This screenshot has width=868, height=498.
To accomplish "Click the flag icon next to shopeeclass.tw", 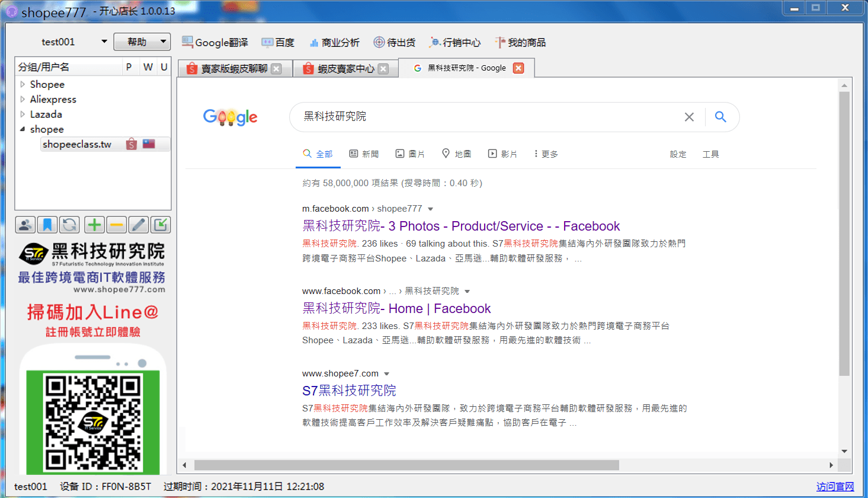I will pyautogui.click(x=149, y=143).
